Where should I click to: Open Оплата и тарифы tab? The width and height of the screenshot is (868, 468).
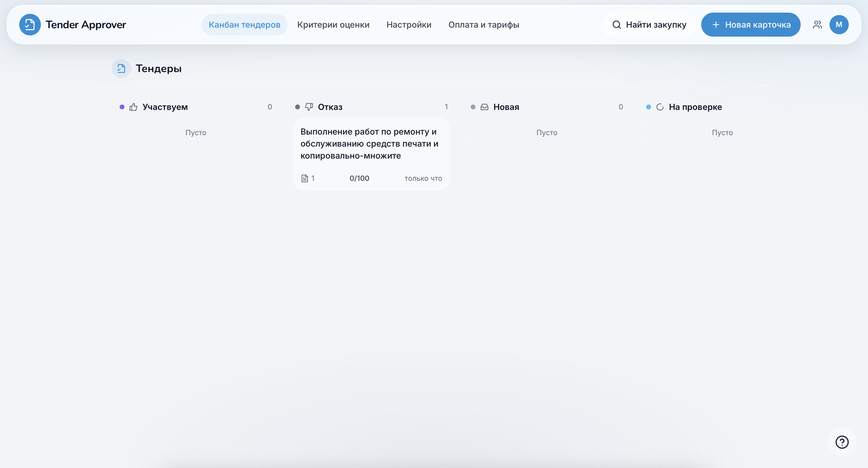click(484, 25)
